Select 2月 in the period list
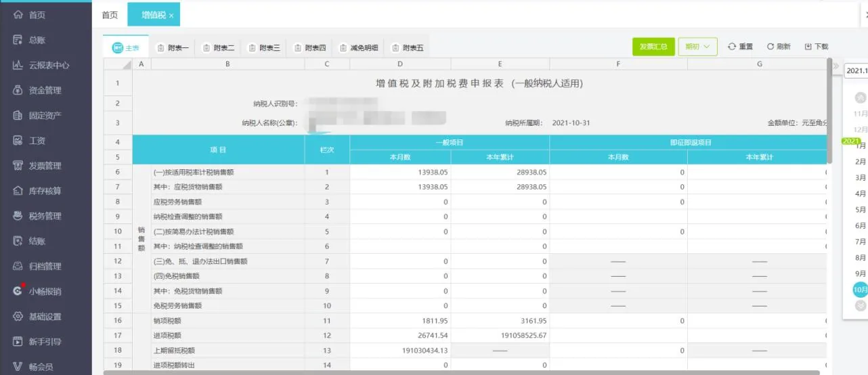Screen dimensions: 868x375 [861, 162]
